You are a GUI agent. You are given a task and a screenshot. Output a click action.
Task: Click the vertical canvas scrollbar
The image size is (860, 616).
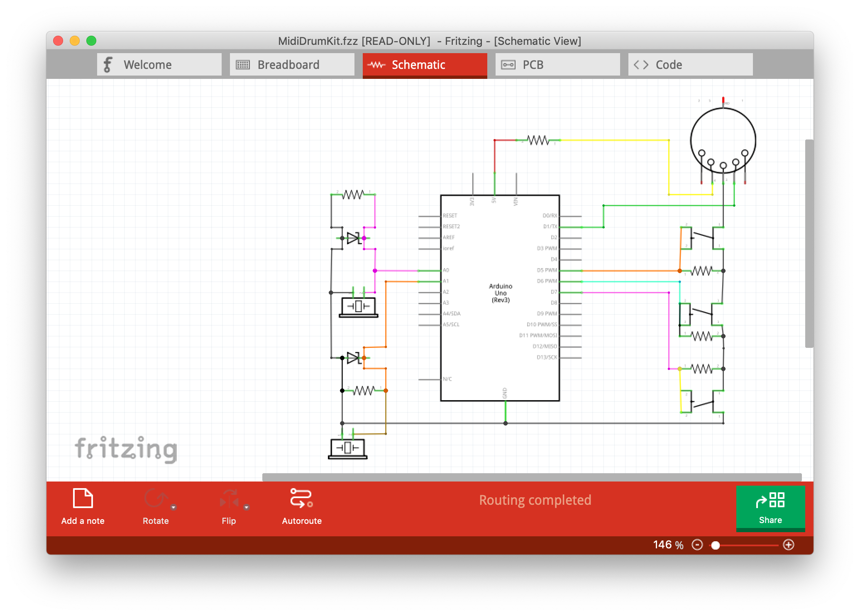(x=809, y=244)
